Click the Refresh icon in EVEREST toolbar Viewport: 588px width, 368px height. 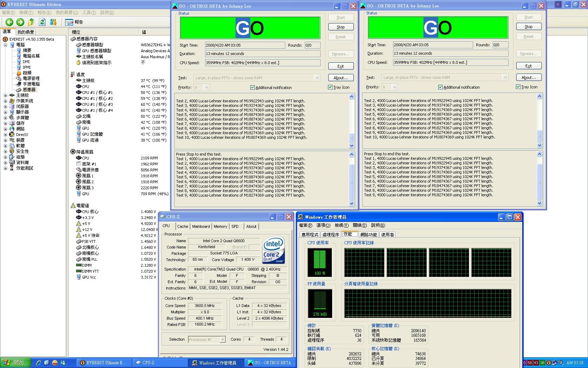(42, 22)
